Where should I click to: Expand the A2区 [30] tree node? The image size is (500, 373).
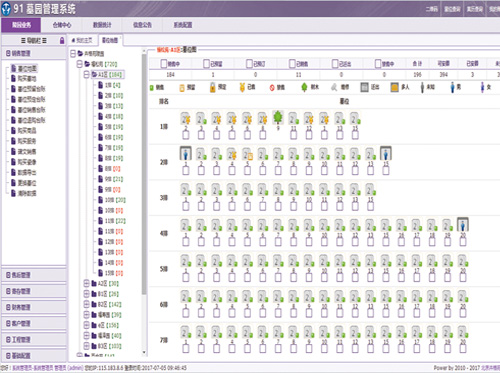(x=86, y=284)
